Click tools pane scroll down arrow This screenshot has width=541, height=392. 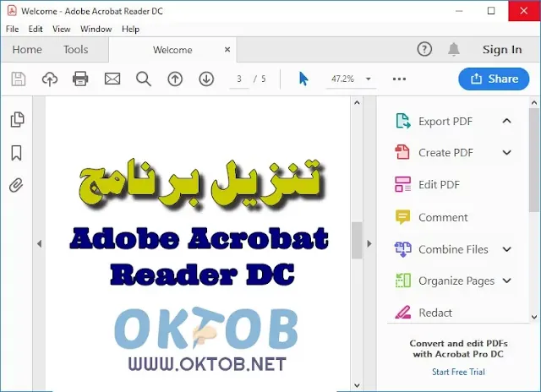[534, 317]
